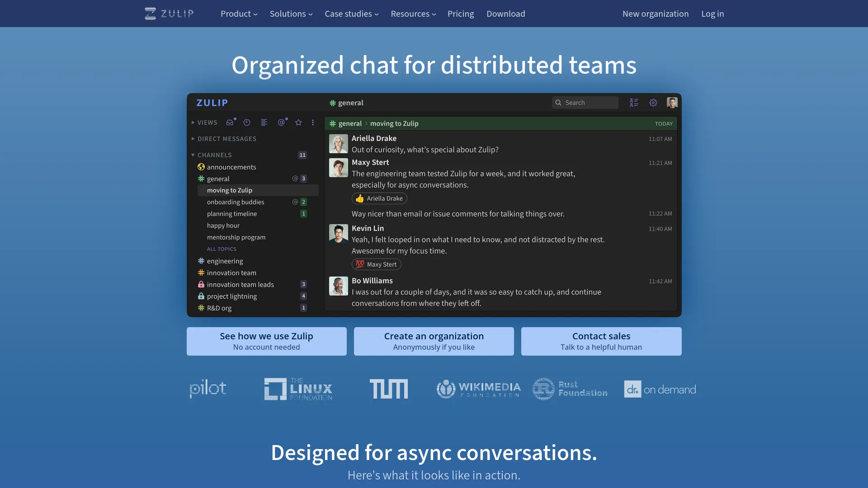
Task: Open the inbox view icon
Action: tap(231, 122)
